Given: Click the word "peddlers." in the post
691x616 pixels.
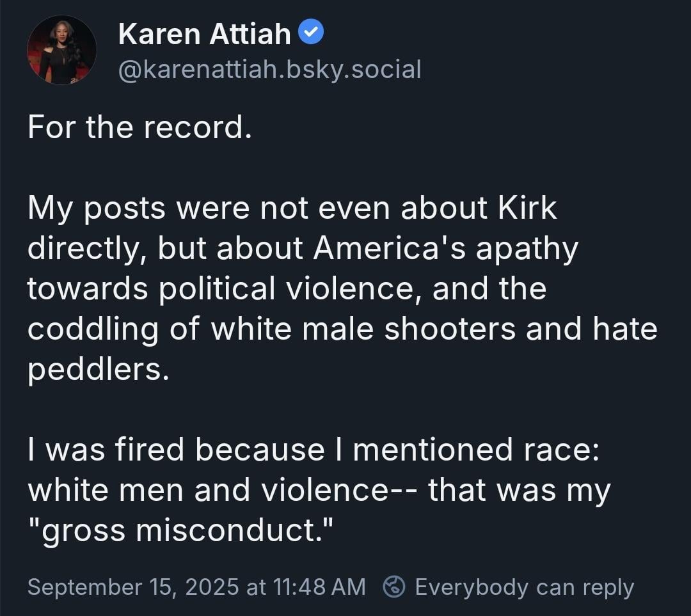Looking at the screenshot, I should 99,370.
